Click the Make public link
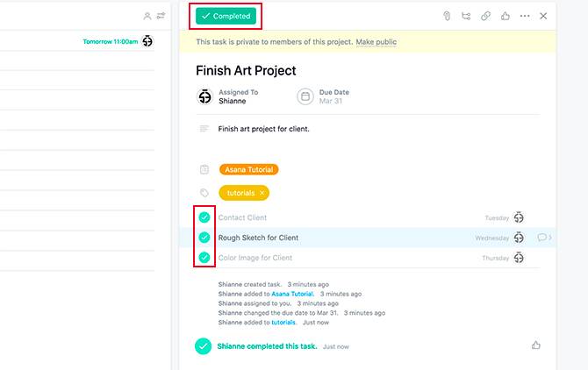 [x=376, y=42]
